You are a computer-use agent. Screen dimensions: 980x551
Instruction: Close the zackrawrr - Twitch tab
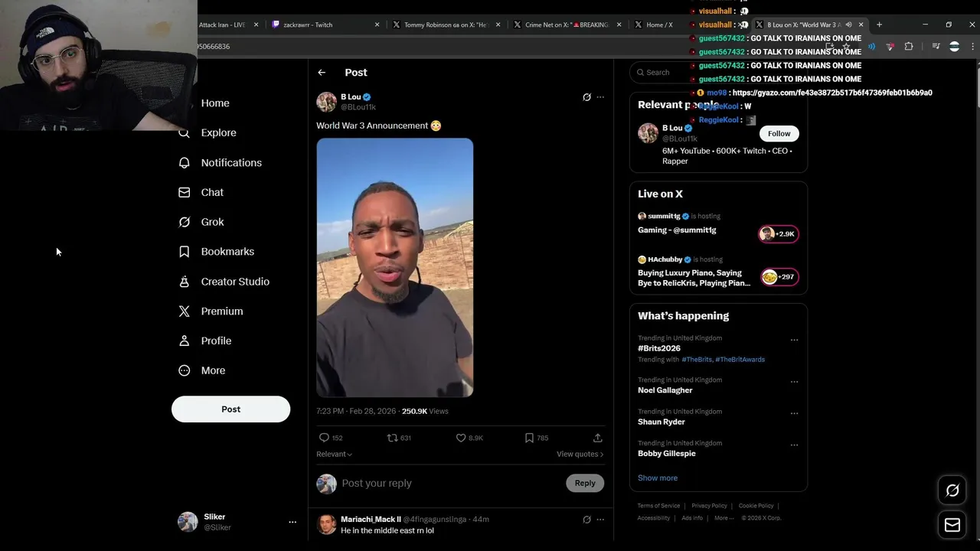click(377, 24)
